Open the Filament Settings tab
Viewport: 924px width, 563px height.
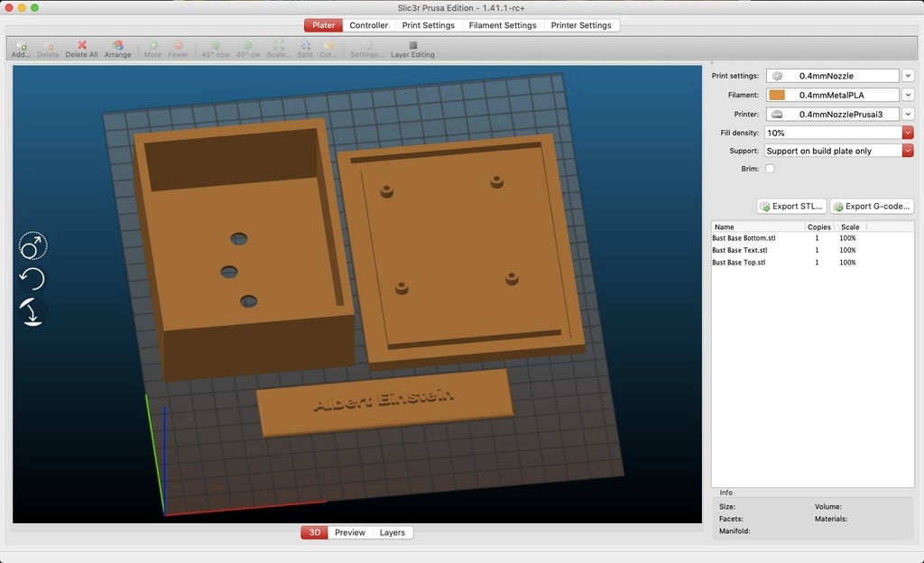click(503, 25)
